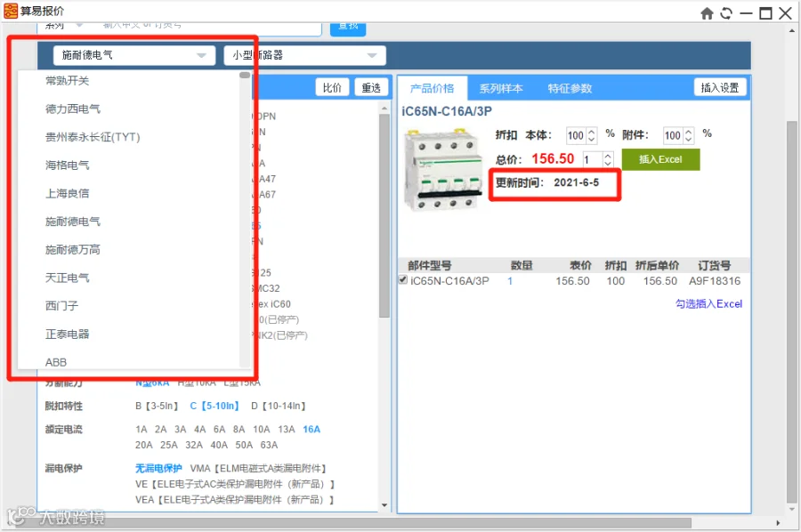This screenshot has height=532, width=801.
Task: Switch to the 系列样本 tab
Action: click(x=500, y=88)
